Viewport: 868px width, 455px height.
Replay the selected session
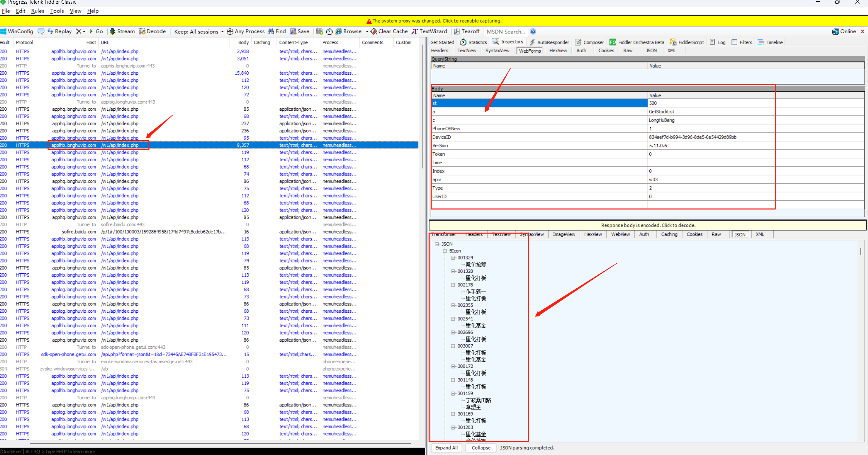pos(60,31)
